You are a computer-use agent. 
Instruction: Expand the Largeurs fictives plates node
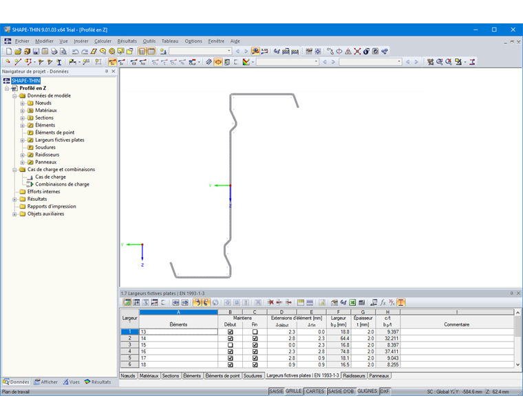[x=22, y=140]
